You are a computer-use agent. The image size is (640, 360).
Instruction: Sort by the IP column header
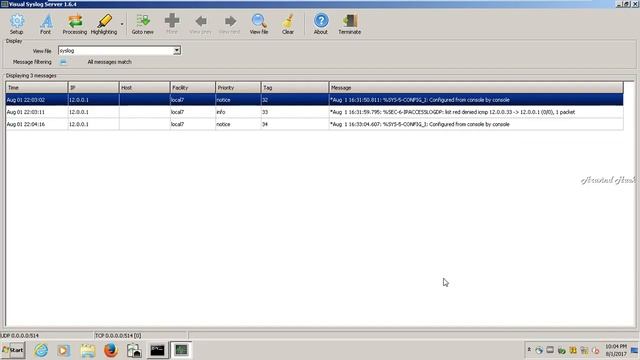tap(93, 87)
